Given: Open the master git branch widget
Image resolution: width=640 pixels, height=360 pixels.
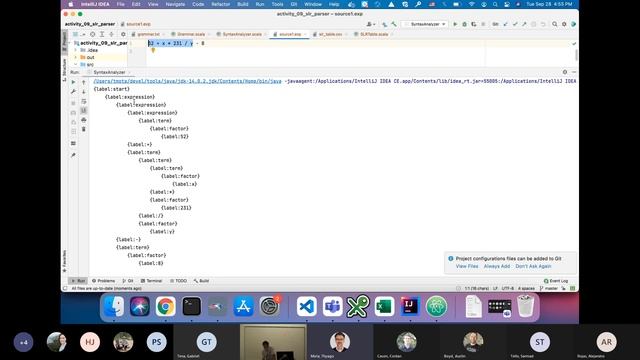Looking at the screenshot, I should [x=549, y=288].
